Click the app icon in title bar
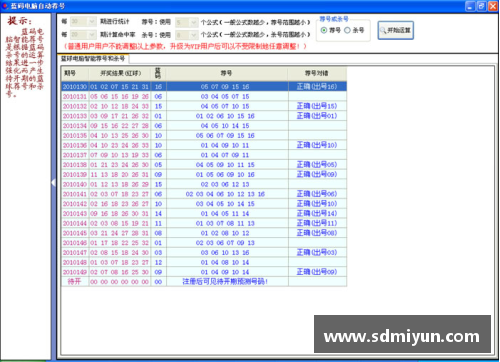500x362 pixels. 5,6
